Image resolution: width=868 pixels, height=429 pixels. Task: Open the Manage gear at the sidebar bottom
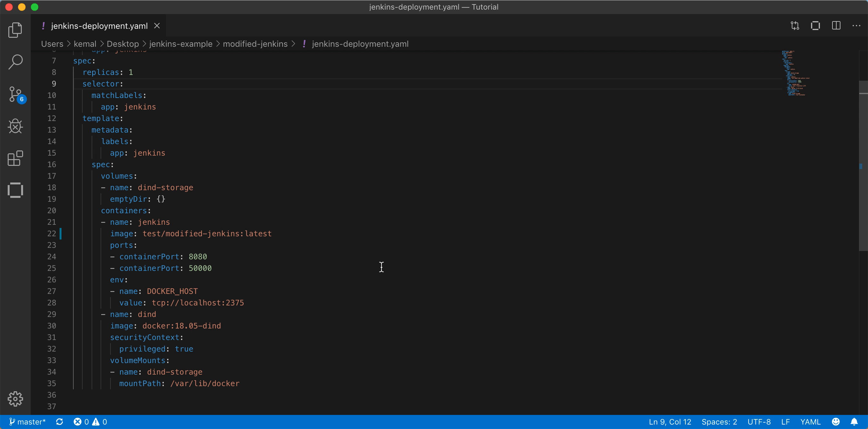pos(15,399)
